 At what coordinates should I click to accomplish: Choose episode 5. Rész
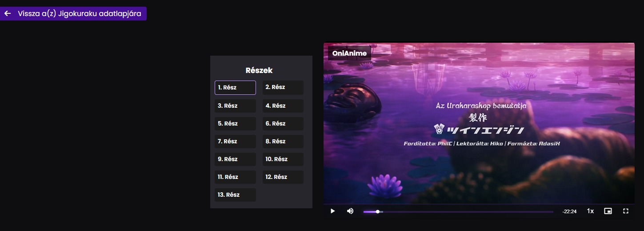pos(235,124)
